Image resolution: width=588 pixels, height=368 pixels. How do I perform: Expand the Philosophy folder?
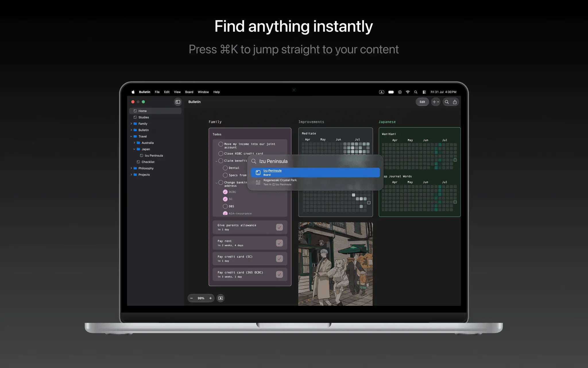pos(131,168)
